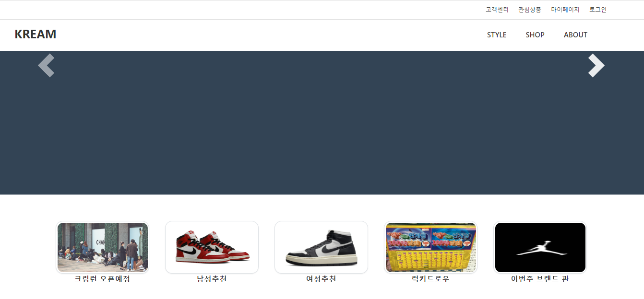The width and height of the screenshot is (644, 299).
Task: Open the crowd queue photo thumbnail
Action: coord(102,247)
